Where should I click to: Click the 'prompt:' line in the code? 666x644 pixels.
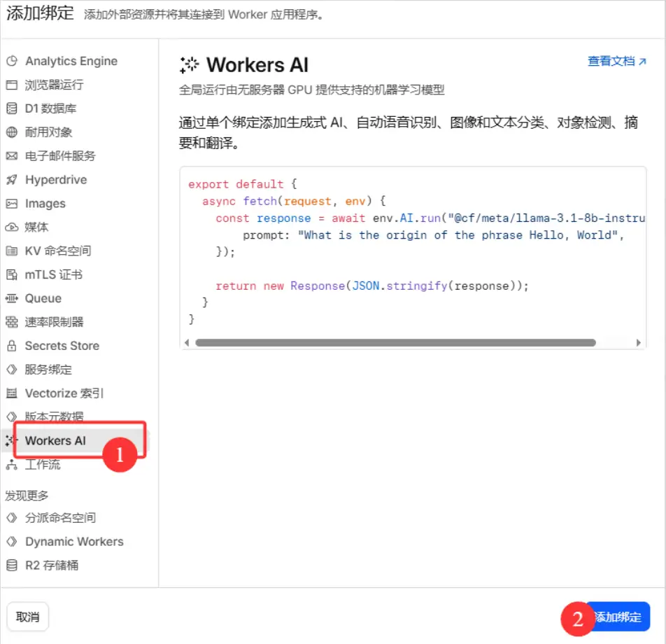[433, 235]
